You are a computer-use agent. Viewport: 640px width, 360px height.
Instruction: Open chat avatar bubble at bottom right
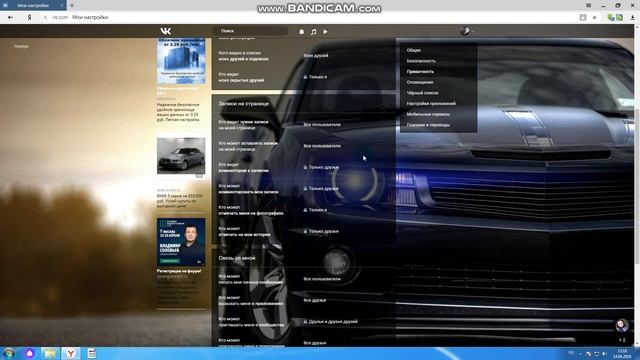tap(622, 325)
